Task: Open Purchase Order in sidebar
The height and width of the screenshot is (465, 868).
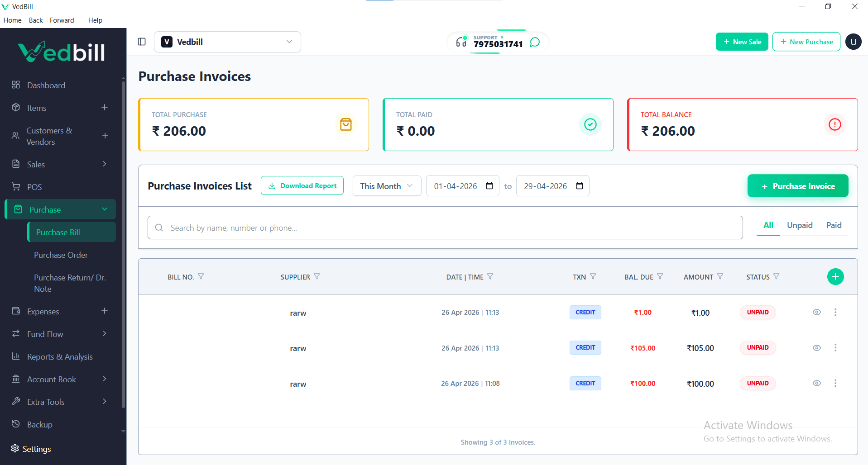Action: [x=61, y=255]
